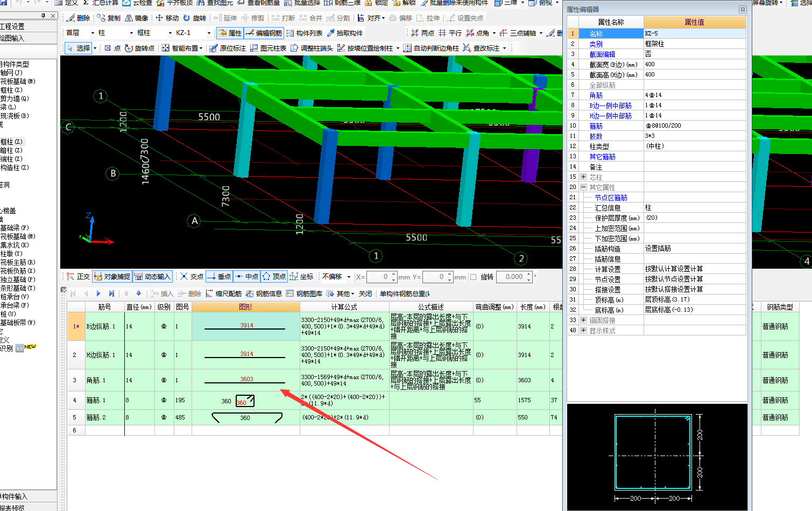
Task: Switch to the 工程设置 tab
Action: tap(28, 26)
